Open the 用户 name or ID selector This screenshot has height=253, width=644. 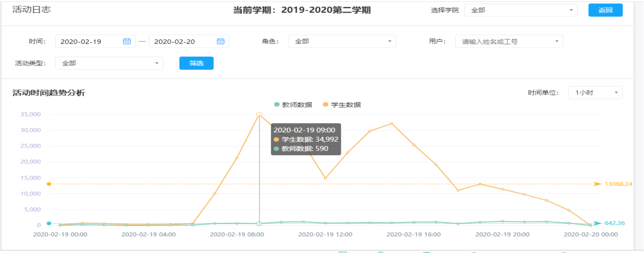508,41
